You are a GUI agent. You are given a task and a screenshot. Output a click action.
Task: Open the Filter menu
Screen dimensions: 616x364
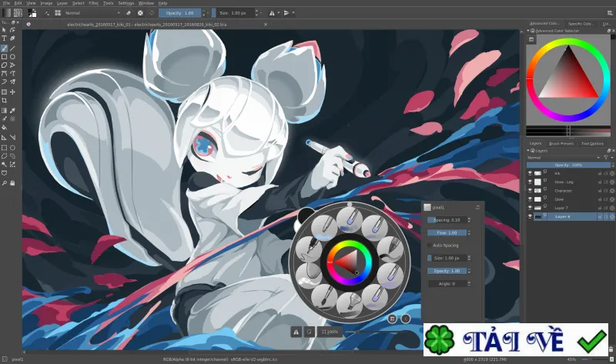93,3
